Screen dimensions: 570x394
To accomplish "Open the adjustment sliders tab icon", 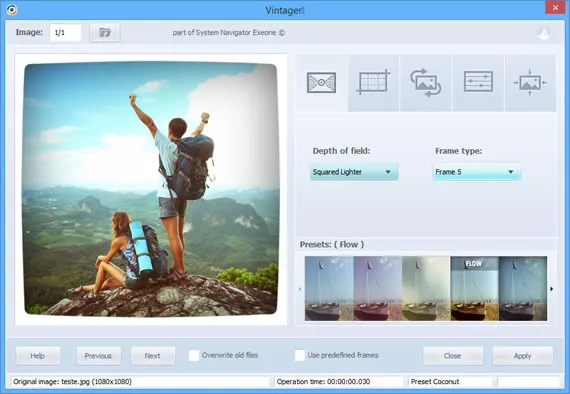I will 478,81.
